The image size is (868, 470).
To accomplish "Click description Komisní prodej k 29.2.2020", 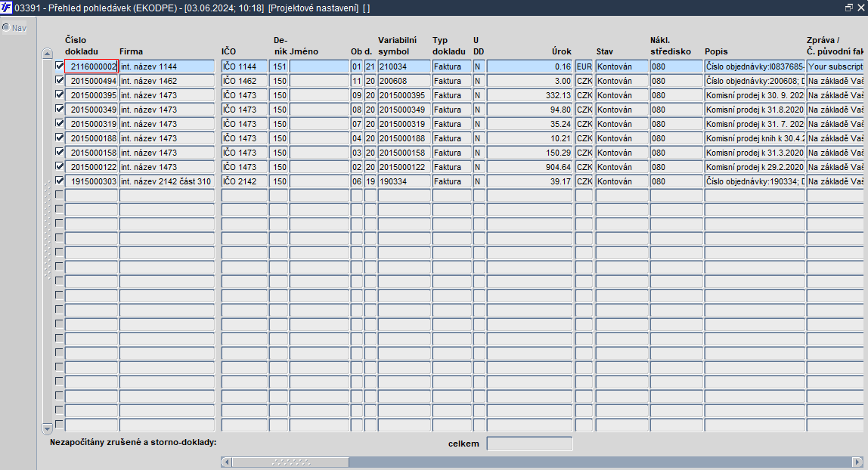I will coord(755,167).
